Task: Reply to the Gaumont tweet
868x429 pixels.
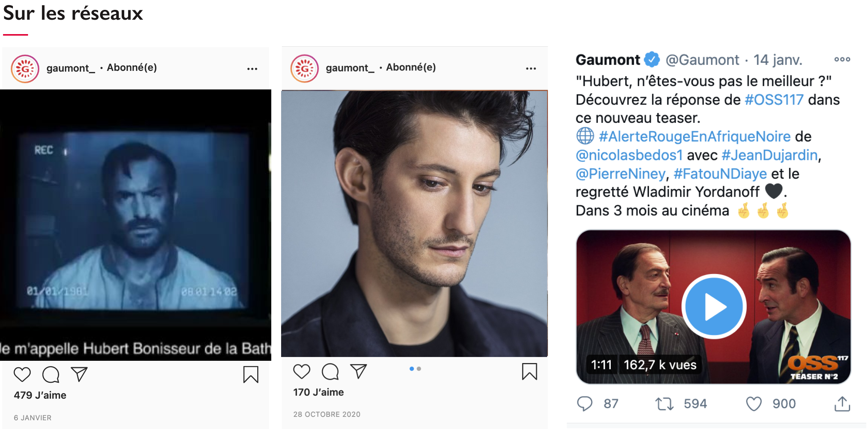Action: coord(585,404)
